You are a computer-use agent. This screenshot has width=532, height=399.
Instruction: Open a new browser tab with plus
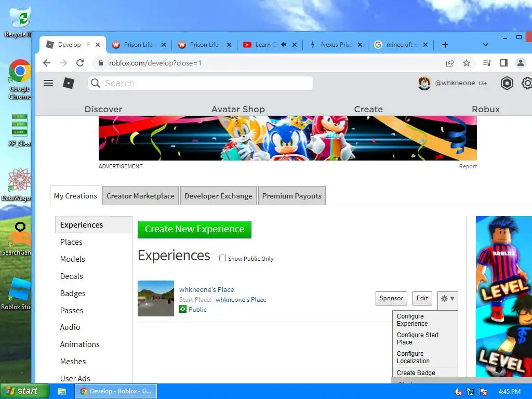445,45
